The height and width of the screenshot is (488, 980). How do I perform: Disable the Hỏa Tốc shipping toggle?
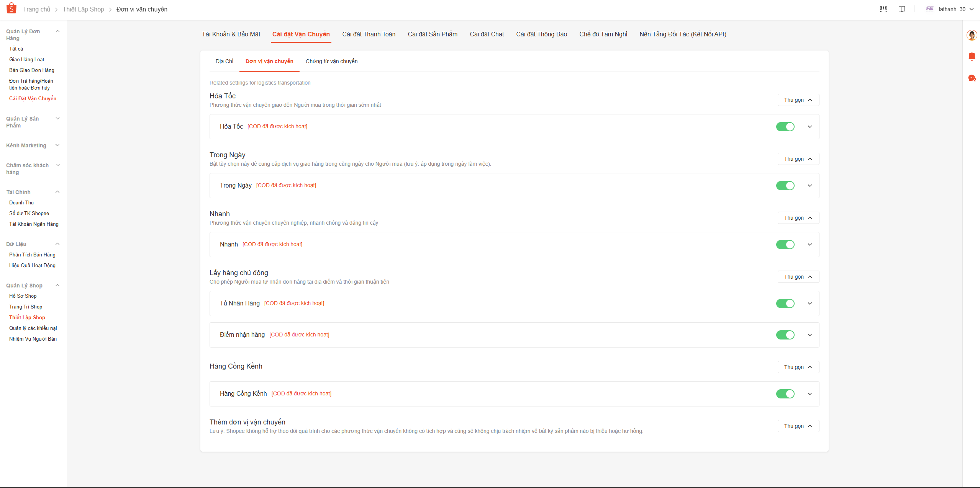pyautogui.click(x=785, y=127)
